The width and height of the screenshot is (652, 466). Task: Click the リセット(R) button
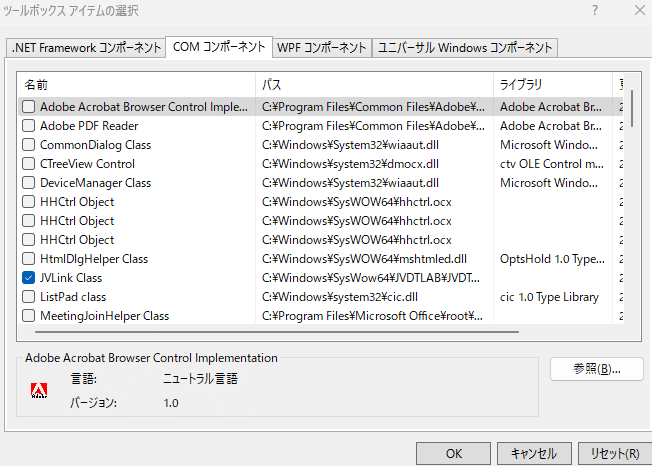coord(615,454)
